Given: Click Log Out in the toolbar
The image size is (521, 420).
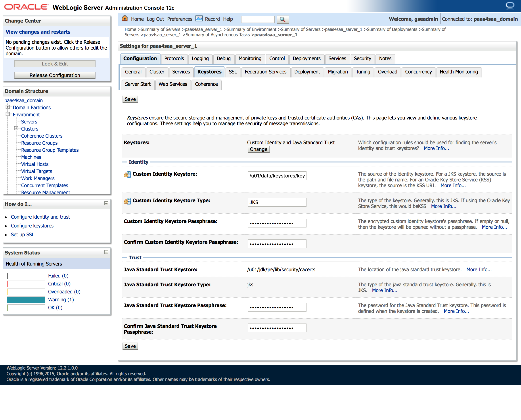Looking at the screenshot, I should pos(155,19).
